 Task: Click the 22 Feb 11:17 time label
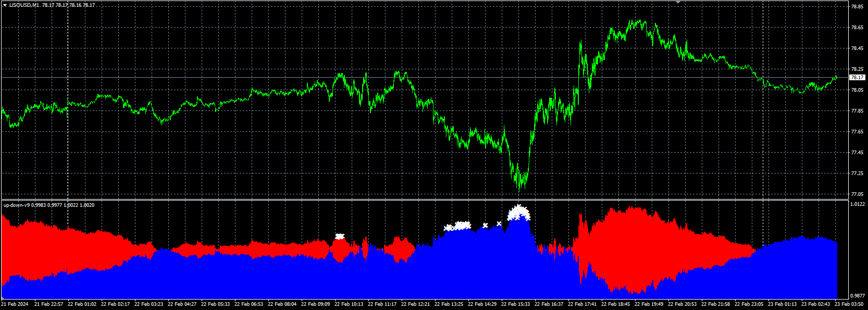point(382,304)
